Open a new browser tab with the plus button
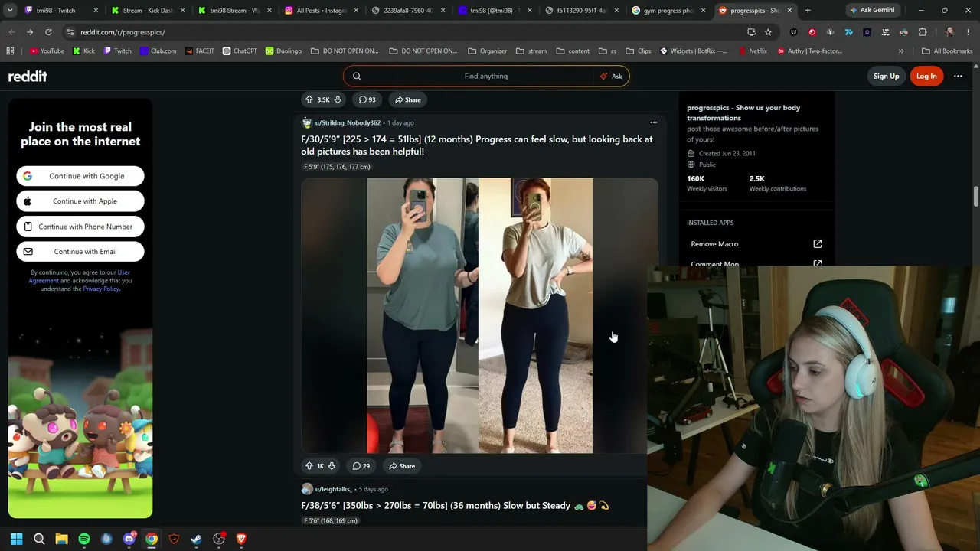This screenshot has width=980, height=551. [808, 10]
